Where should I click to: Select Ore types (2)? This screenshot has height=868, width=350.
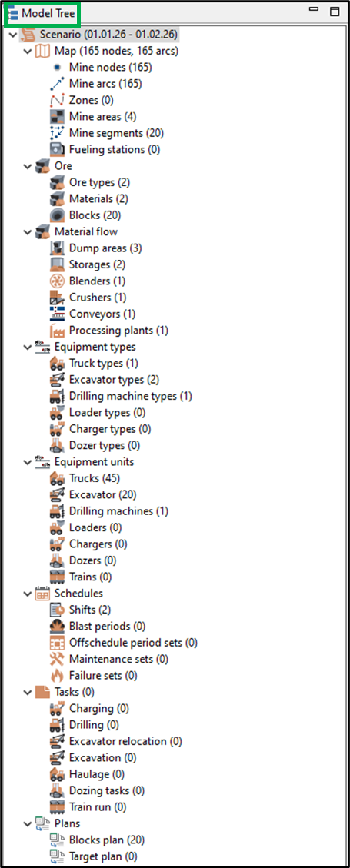pyautogui.click(x=100, y=183)
